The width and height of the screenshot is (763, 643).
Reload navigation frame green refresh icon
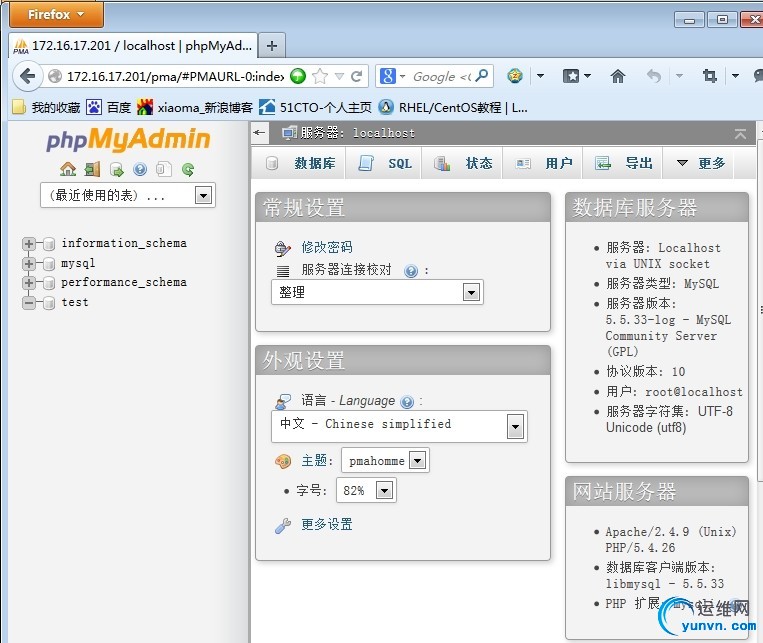(x=188, y=169)
